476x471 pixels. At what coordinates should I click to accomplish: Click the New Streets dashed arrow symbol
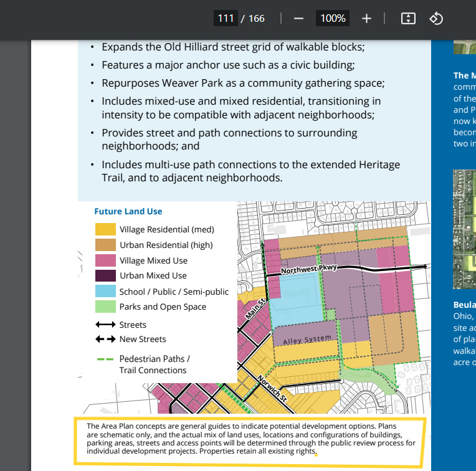point(105,339)
